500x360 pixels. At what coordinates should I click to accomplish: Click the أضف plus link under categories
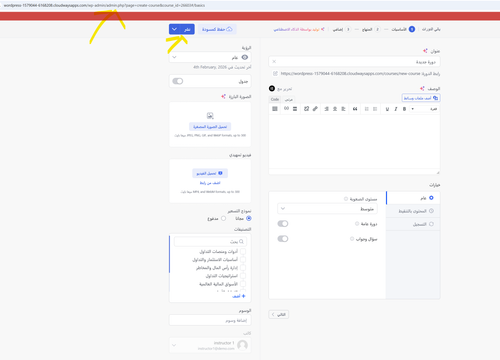click(x=239, y=296)
